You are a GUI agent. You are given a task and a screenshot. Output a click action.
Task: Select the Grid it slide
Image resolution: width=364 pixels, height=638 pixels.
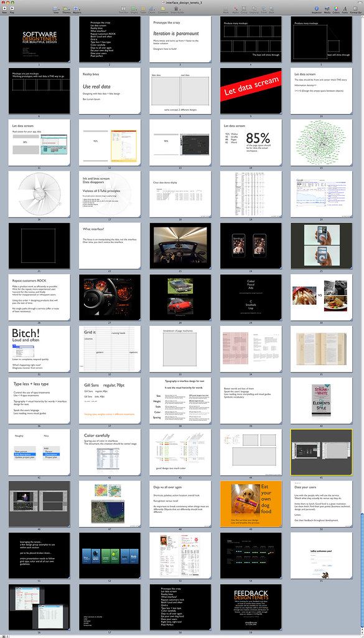coord(110,349)
